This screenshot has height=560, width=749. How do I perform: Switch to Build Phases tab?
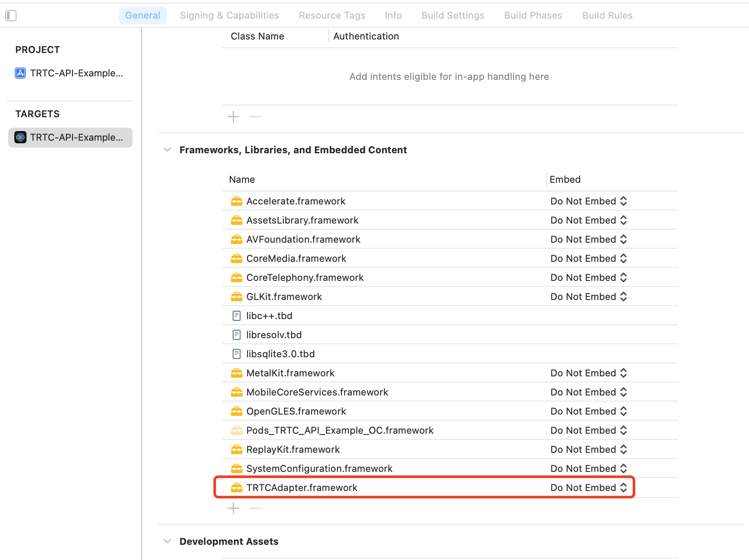point(533,16)
